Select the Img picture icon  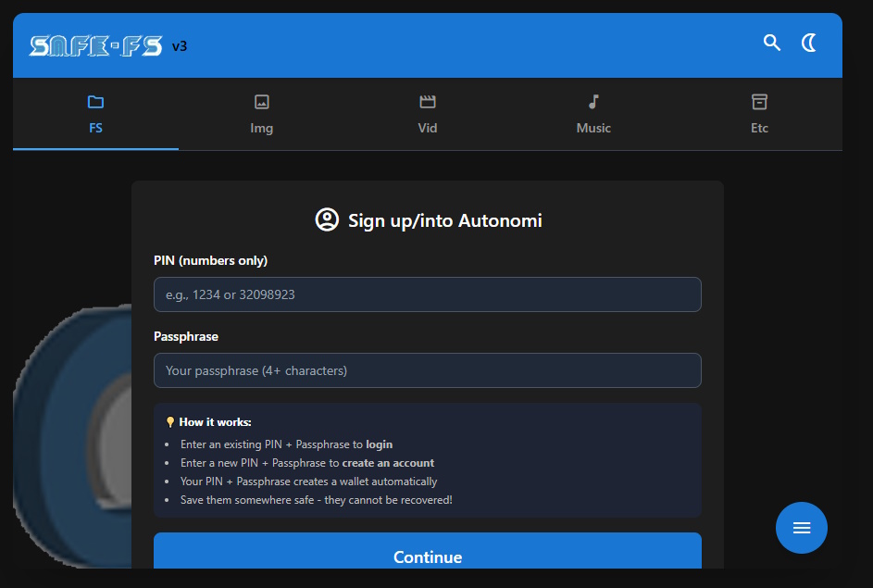tap(262, 102)
